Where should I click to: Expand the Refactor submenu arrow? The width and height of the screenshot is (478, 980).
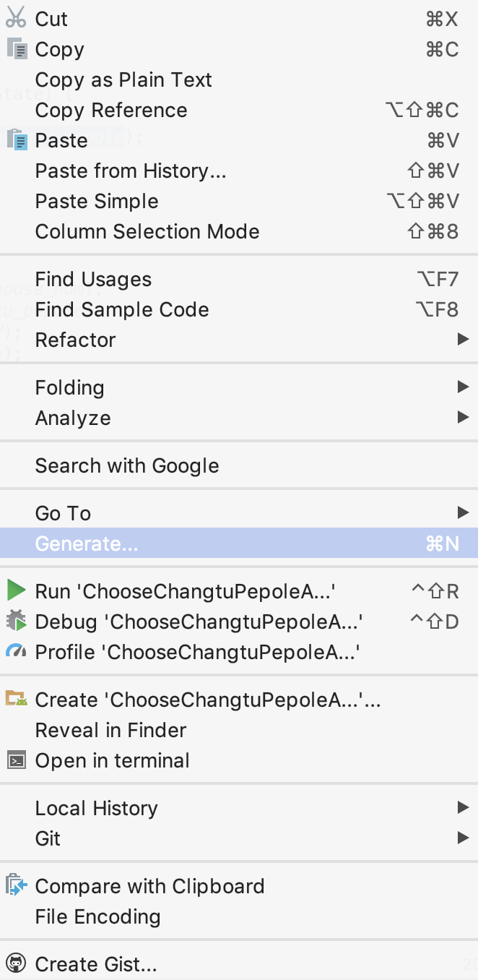pos(463,340)
